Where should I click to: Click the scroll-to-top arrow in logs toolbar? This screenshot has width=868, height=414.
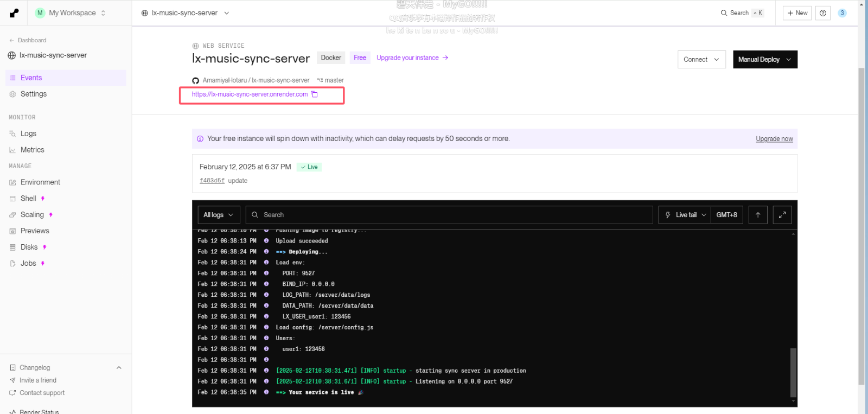[x=758, y=215]
